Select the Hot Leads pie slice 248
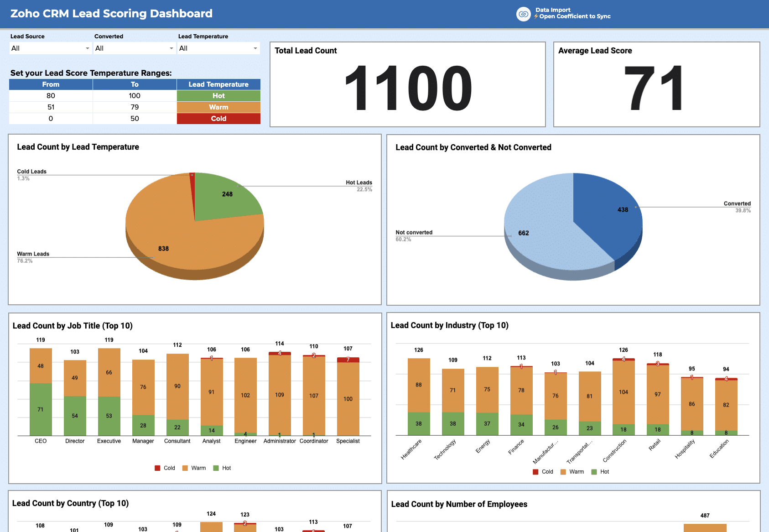 pos(227,195)
